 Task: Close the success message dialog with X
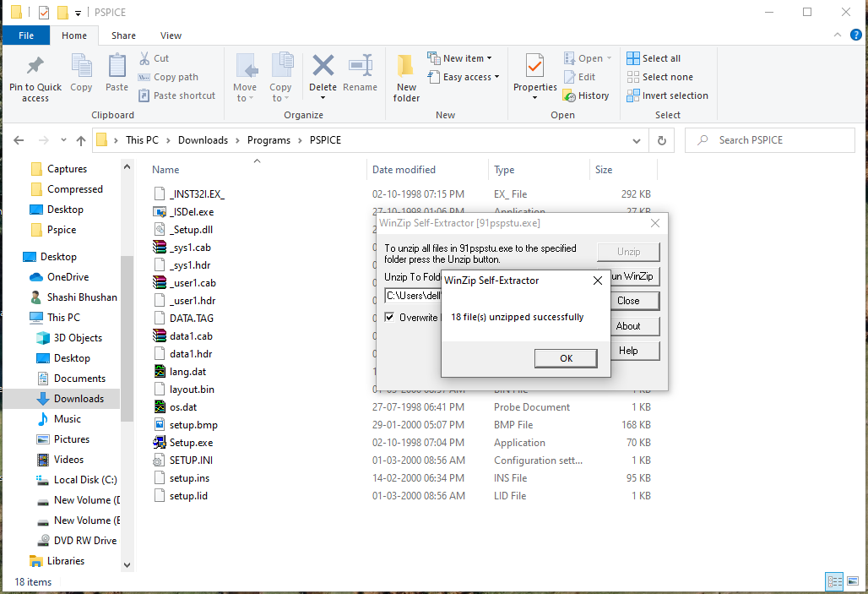point(597,281)
